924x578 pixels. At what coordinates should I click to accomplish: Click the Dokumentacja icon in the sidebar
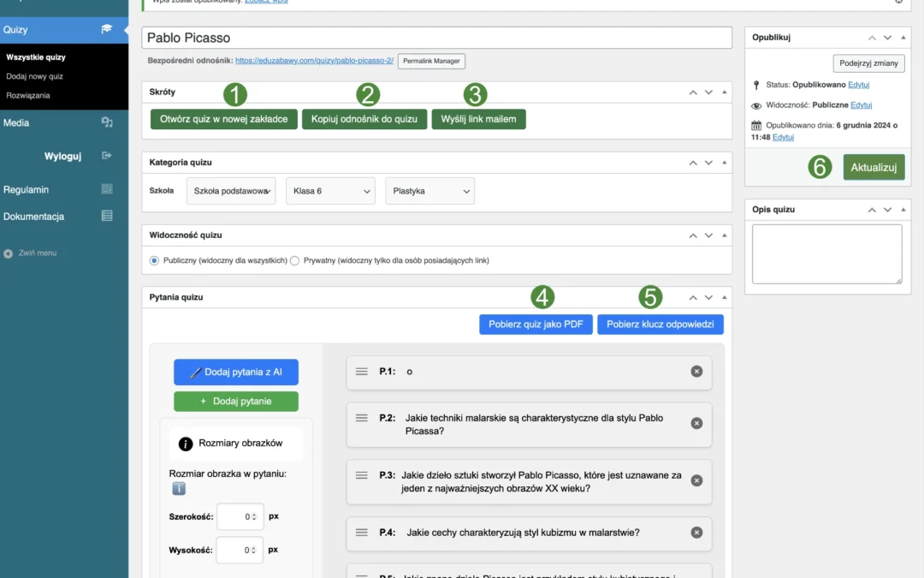107,217
